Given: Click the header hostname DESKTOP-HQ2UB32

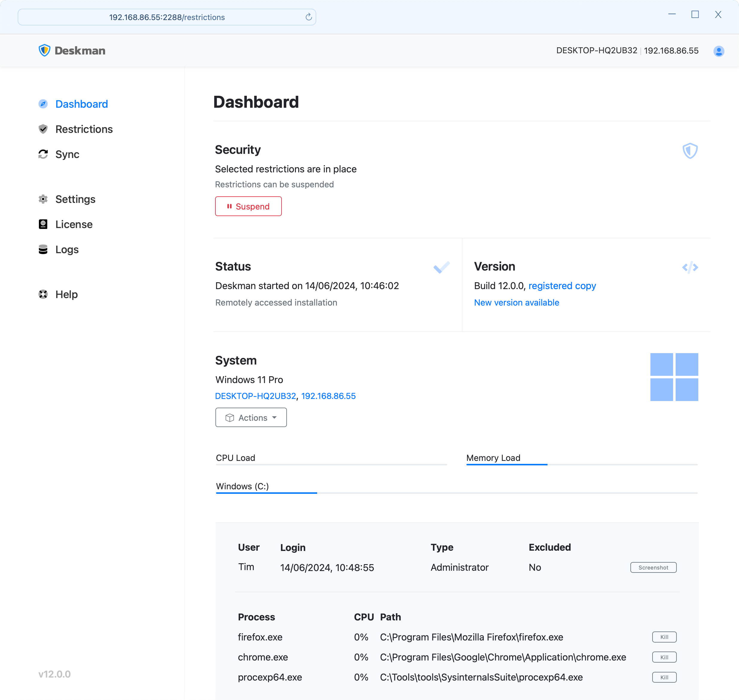Looking at the screenshot, I should point(597,51).
